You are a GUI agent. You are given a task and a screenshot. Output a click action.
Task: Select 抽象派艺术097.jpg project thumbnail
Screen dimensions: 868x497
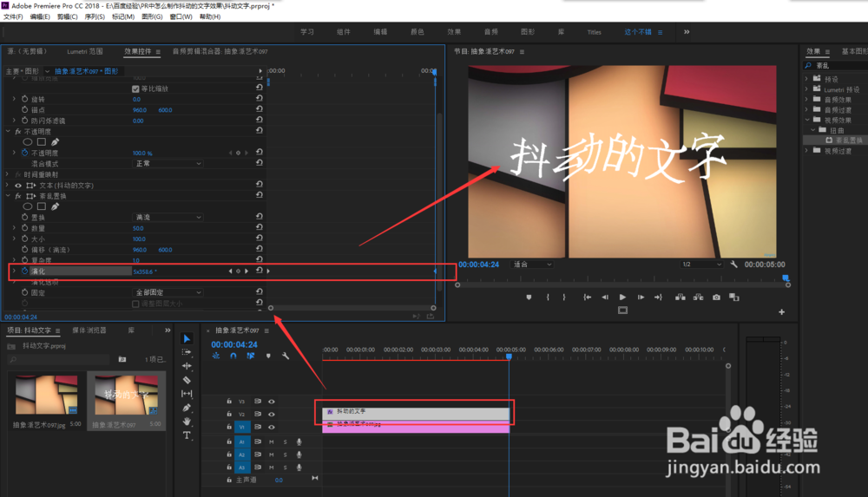click(x=47, y=395)
